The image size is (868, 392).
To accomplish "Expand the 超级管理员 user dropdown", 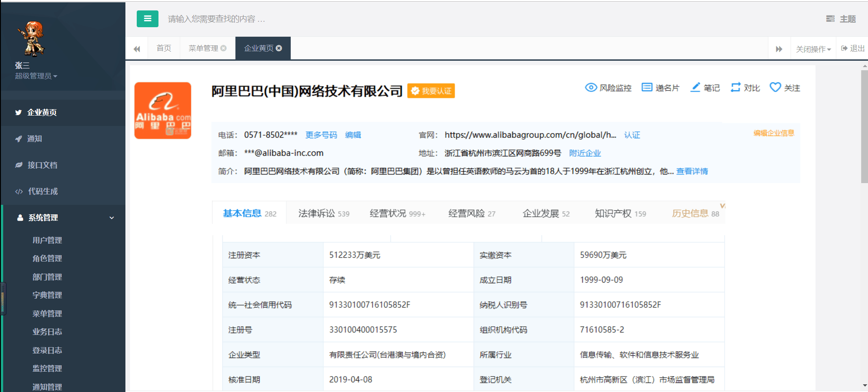I will [x=36, y=76].
